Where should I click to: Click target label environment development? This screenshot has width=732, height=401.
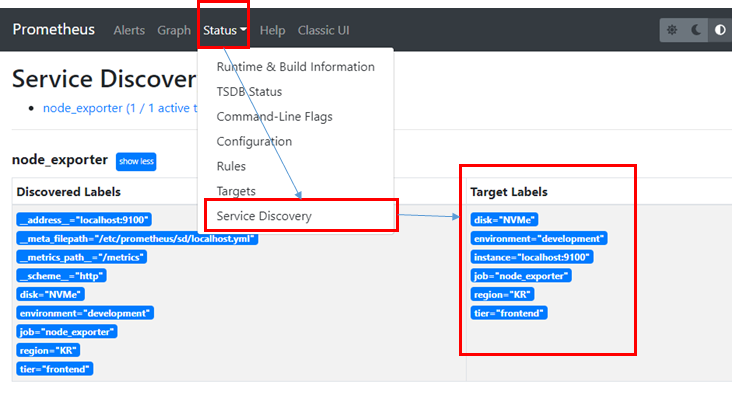click(x=539, y=239)
